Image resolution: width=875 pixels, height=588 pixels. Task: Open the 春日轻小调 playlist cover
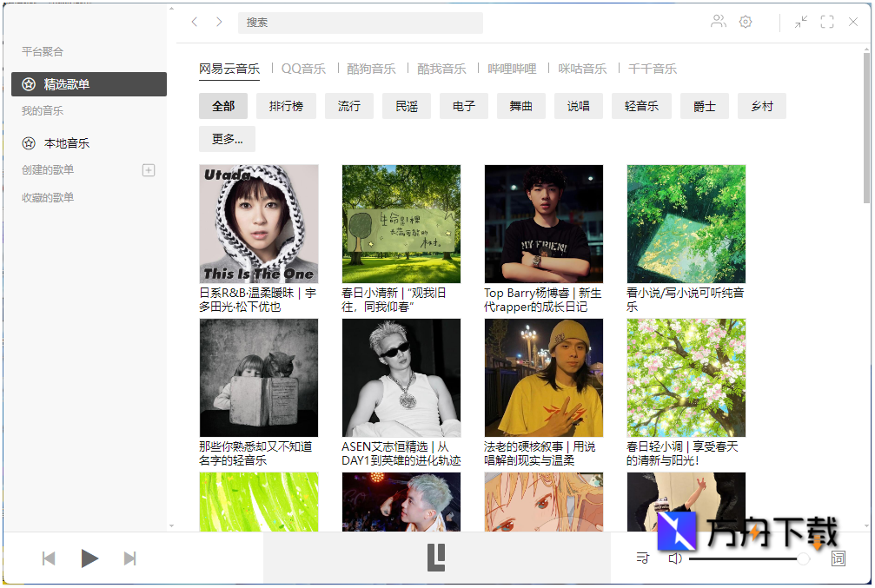(x=686, y=378)
